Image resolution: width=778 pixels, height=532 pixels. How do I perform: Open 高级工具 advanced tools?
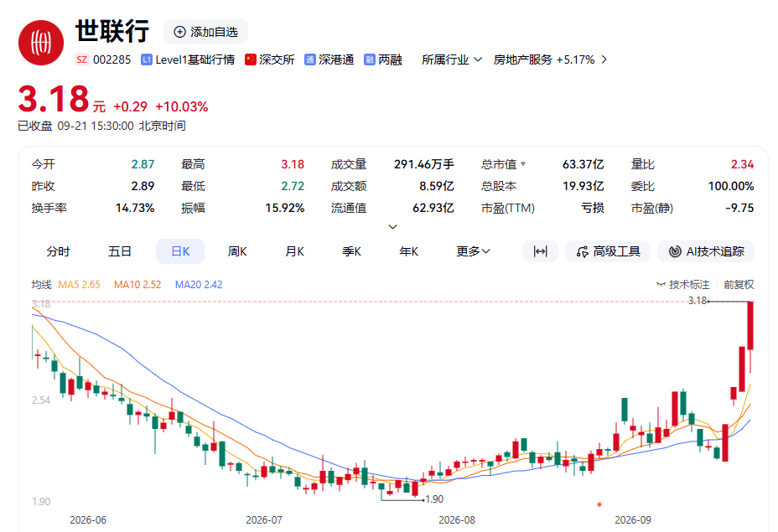click(608, 251)
